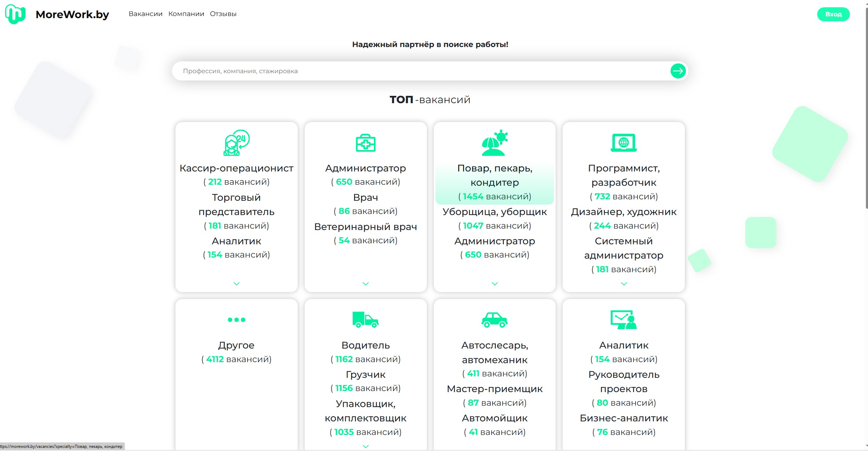This screenshot has height=451, width=868.
Task: Click the 1047 вакансий count
Action: point(495,226)
